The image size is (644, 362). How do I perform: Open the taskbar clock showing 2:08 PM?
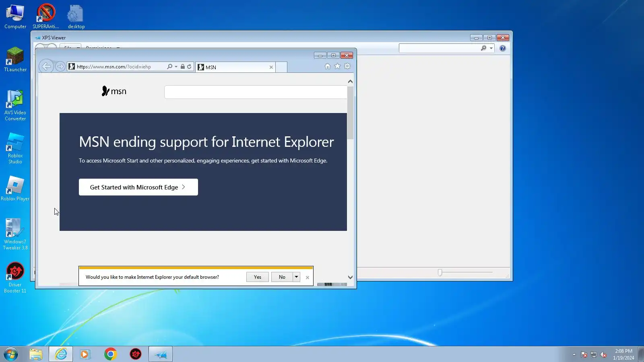623,354
